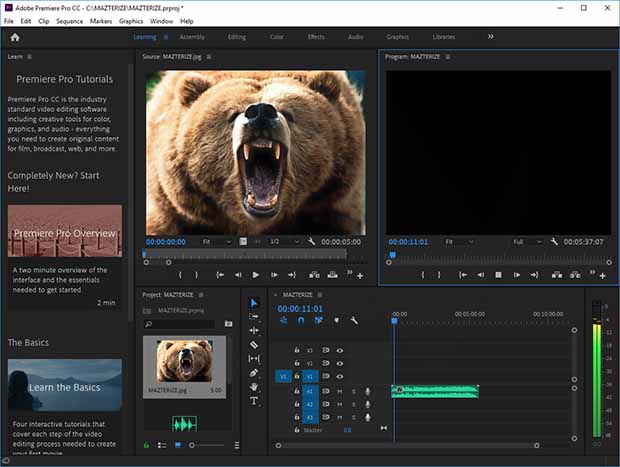Screen dimensions: 620x467
Task: Toggle Linked Selection in timeline
Action: pyautogui.click(x=318, y=321)
